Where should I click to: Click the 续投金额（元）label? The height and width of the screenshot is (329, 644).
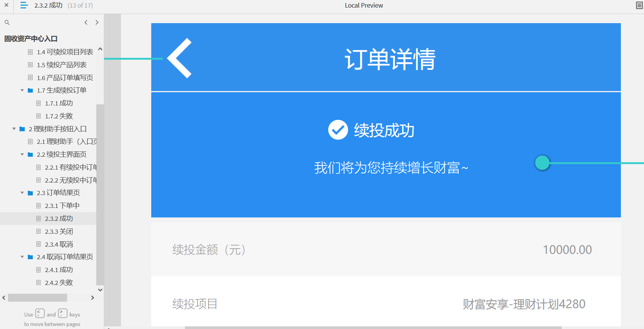click(x=210, y=250)
